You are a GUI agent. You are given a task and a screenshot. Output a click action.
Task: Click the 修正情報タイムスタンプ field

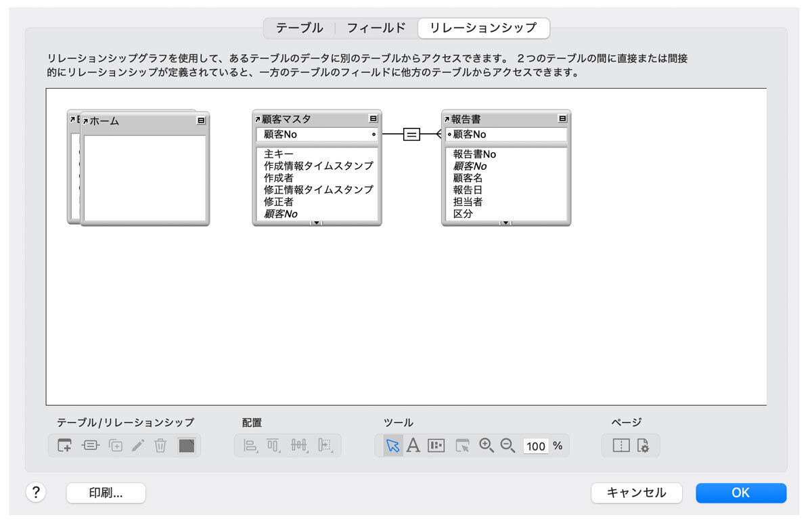(318, 190)
